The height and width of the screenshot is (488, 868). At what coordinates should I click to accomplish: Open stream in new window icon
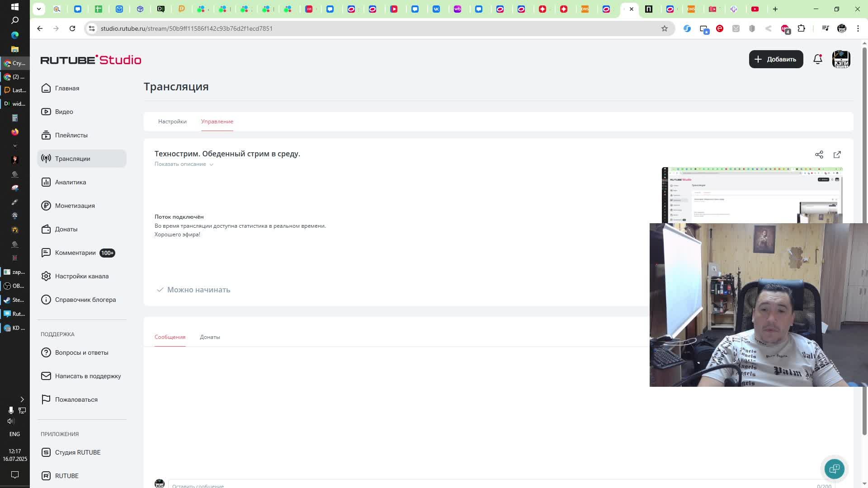pos(837,155)
